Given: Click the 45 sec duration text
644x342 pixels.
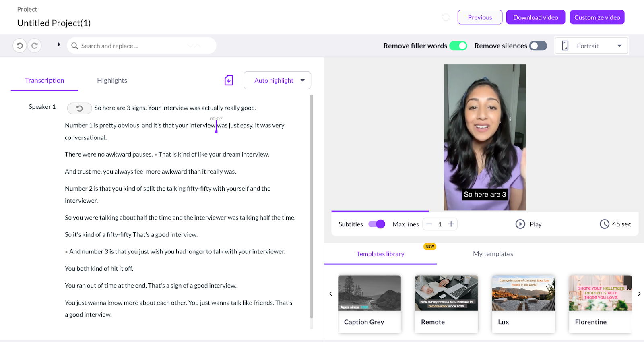Looking at the screenshot, I should pos(621,224).
